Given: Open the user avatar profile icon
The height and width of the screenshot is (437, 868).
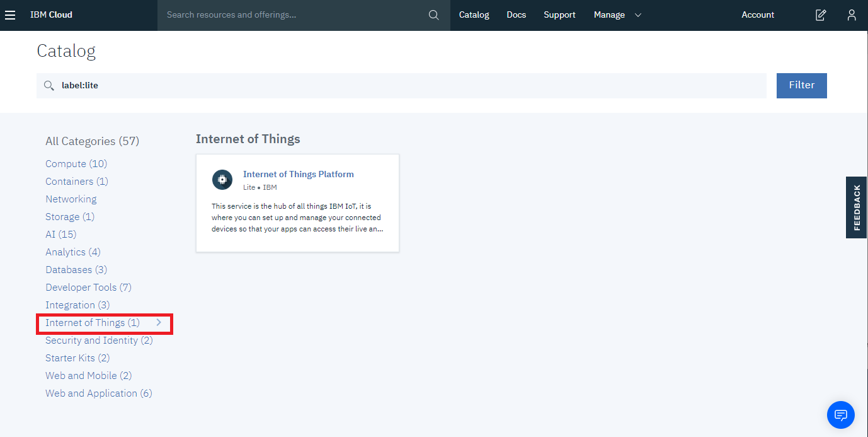Looking at the screenshot, I should point(852,15).
